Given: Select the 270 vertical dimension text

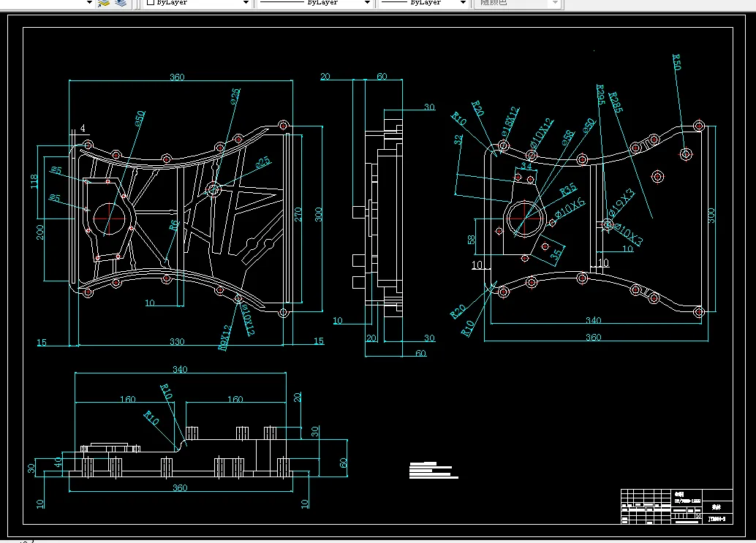Looking at the screenshot, I should (x=298, y=214).
